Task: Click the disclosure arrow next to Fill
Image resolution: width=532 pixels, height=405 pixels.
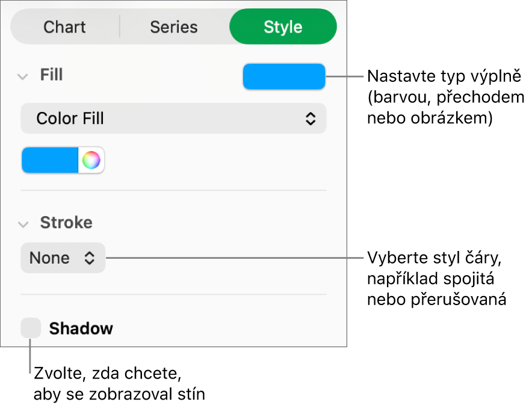Action: [23, 75]
